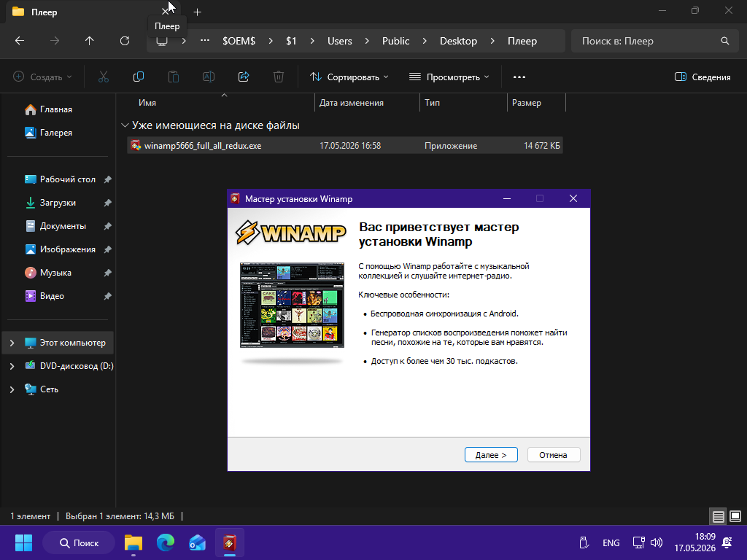
Task: Open File Explorer from taskbar
Action: click(133, 542)
